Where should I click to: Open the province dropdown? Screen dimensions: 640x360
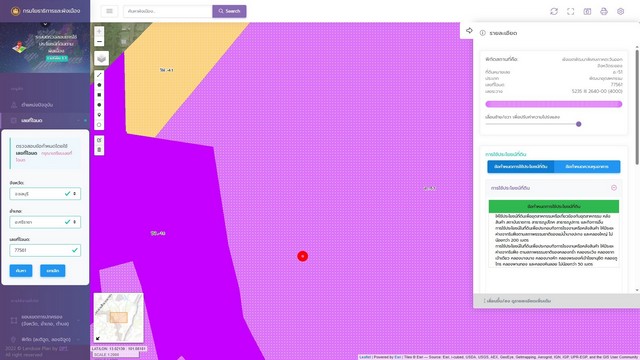click(45, 193)
